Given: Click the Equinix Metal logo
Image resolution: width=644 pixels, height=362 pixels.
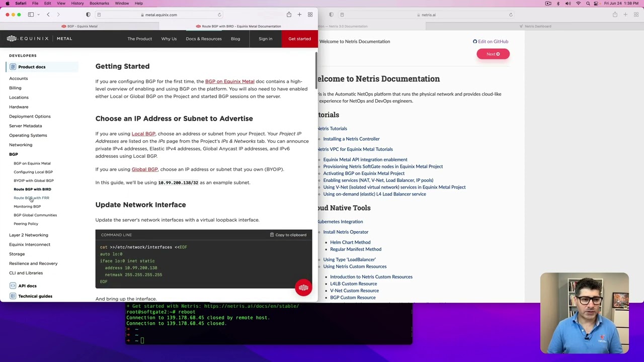Looking at the screenshot, I should click(x=39, y=38).
